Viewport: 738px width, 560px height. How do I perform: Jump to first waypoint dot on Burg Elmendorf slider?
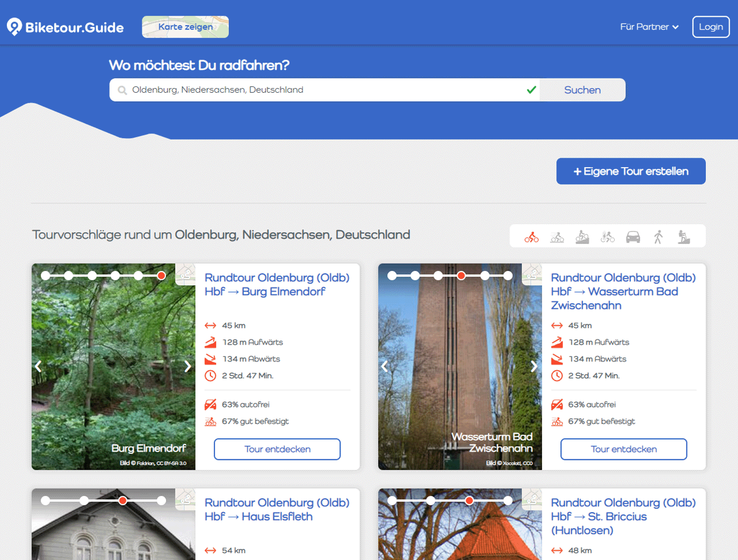pos(46,275)
